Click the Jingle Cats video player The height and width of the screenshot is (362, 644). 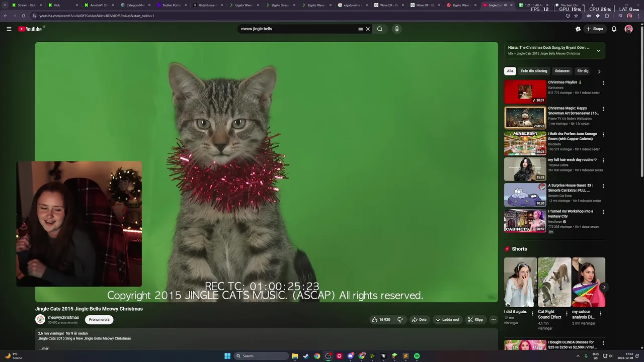tap(267, 172)
